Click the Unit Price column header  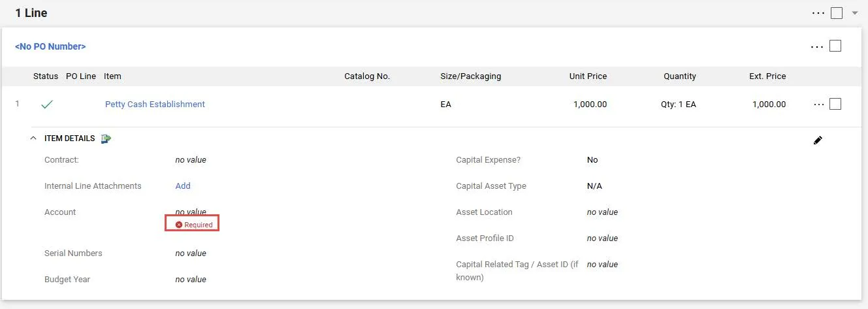tap(588, 76)
